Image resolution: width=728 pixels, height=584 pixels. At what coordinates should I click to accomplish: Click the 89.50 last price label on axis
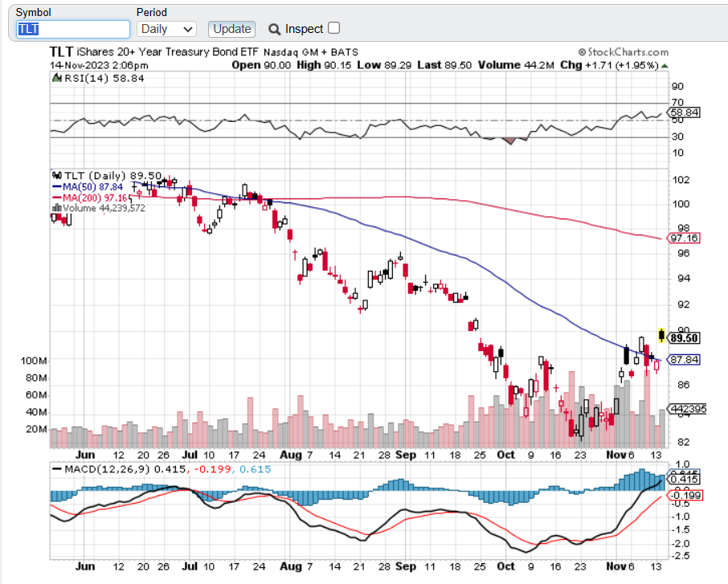click(685, 338)
